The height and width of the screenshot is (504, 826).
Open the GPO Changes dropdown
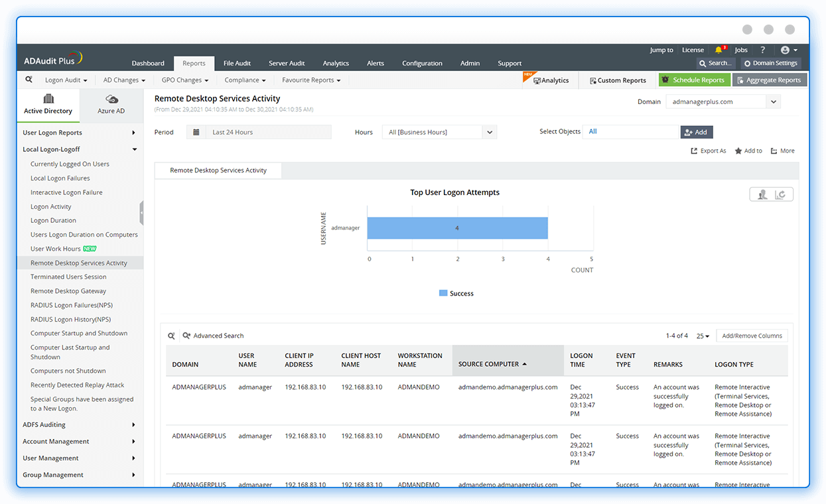(x=184, y=80)
